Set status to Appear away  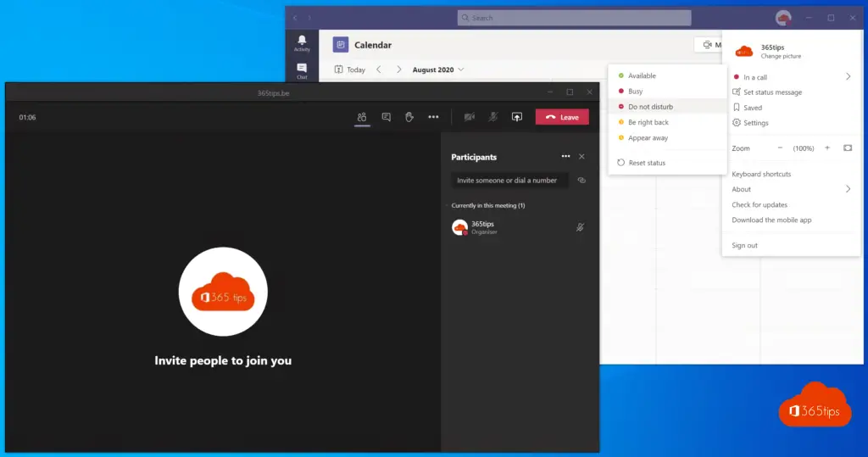pos(667,137)
